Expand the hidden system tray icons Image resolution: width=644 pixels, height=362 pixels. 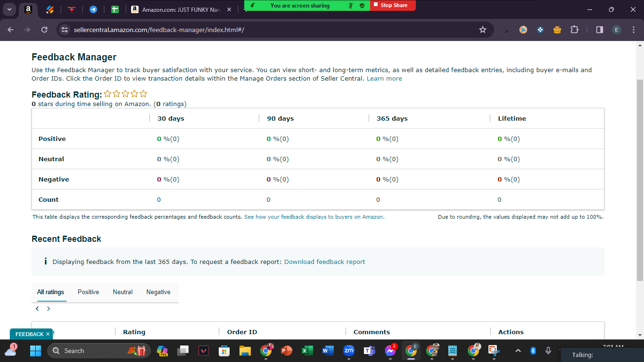(518, 351)
